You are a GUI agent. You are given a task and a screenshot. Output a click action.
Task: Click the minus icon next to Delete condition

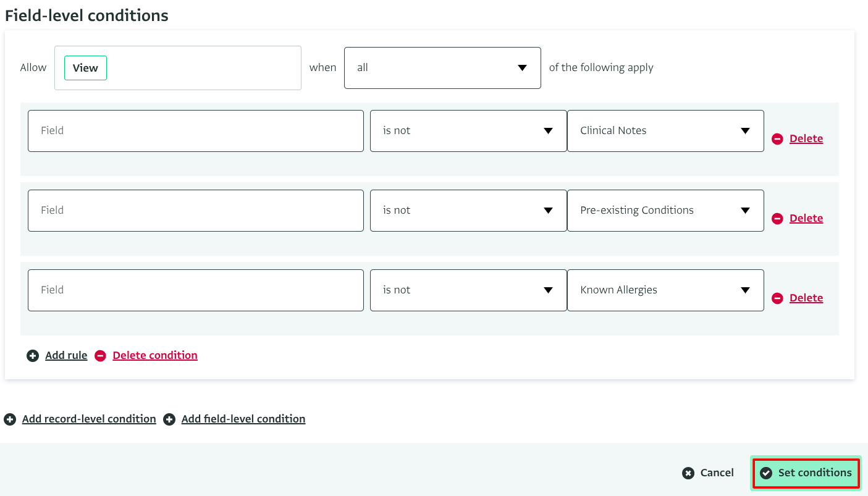click(100, 356)
